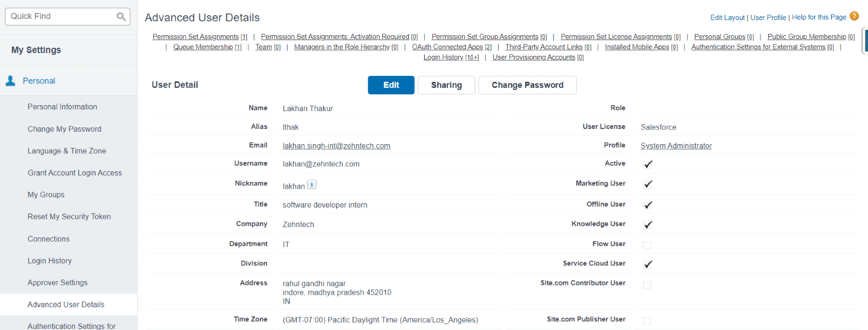The width and height of the screenshot is (868, 330).
Task: Toggle the Flow User checkbox
Action: click(x=647, y=245)
